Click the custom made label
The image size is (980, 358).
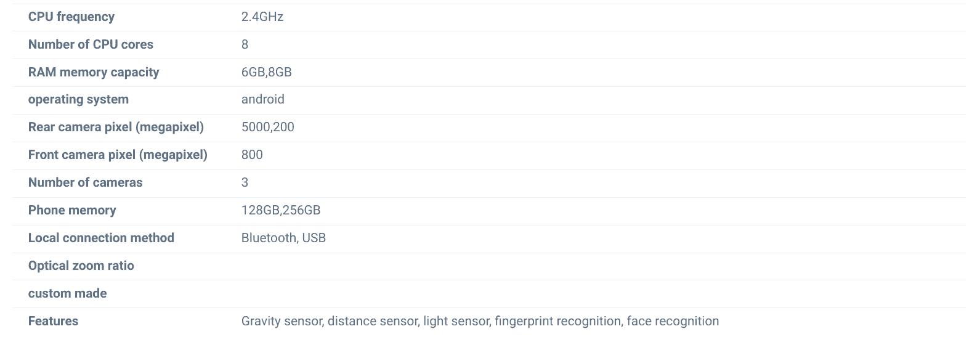click(68, 293)
